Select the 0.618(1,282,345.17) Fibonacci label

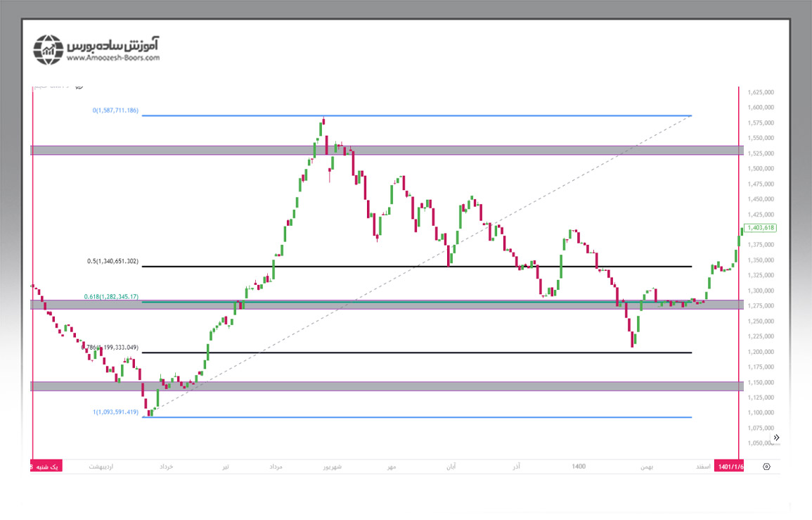[x=112, y=297]
